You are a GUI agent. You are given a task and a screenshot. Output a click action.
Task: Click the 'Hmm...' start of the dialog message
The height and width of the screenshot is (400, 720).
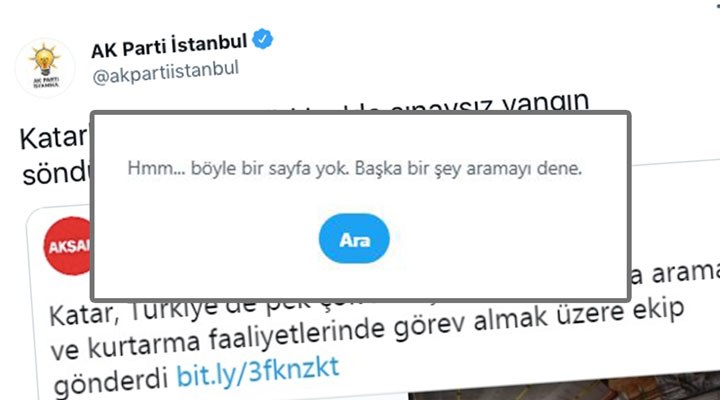click(x=156, y=168)
